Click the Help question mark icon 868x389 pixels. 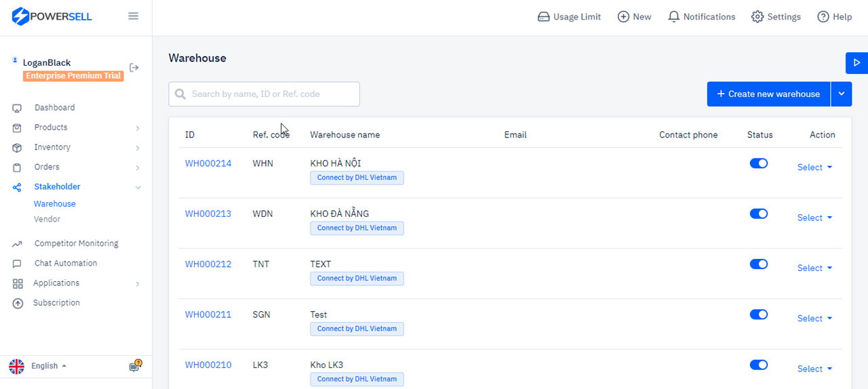tap(823, 17)
